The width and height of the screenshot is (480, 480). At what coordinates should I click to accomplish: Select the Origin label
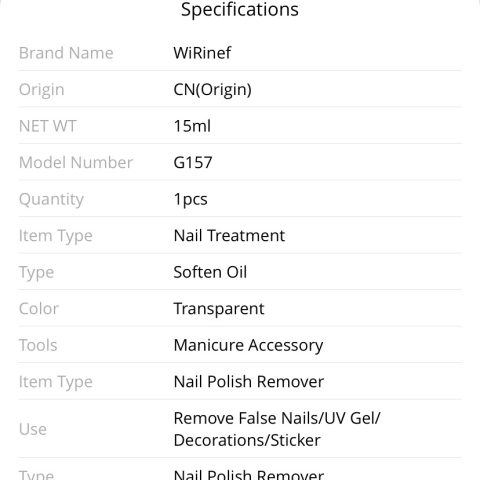(x=41, y=90)
